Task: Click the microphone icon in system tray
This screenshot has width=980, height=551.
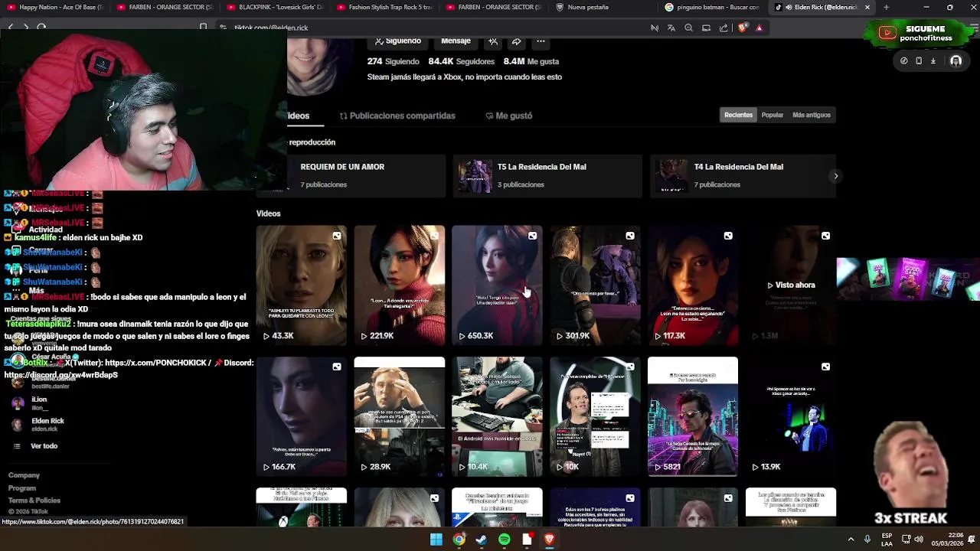Action: click(867, 540)
